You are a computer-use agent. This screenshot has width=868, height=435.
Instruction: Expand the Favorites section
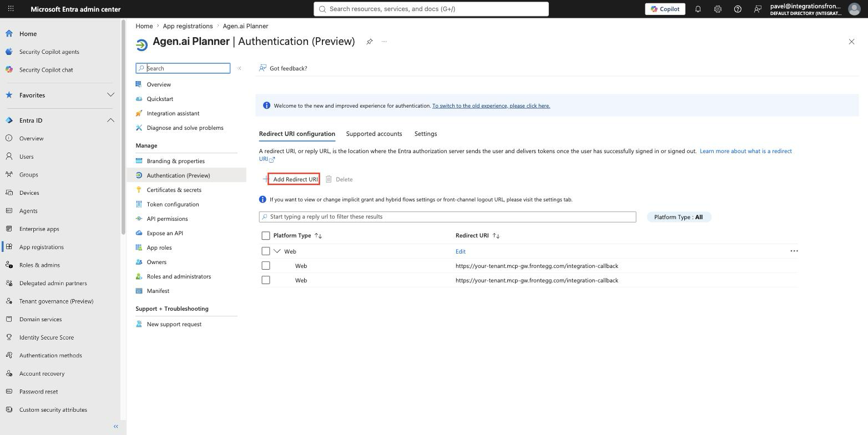coord(110,95)
